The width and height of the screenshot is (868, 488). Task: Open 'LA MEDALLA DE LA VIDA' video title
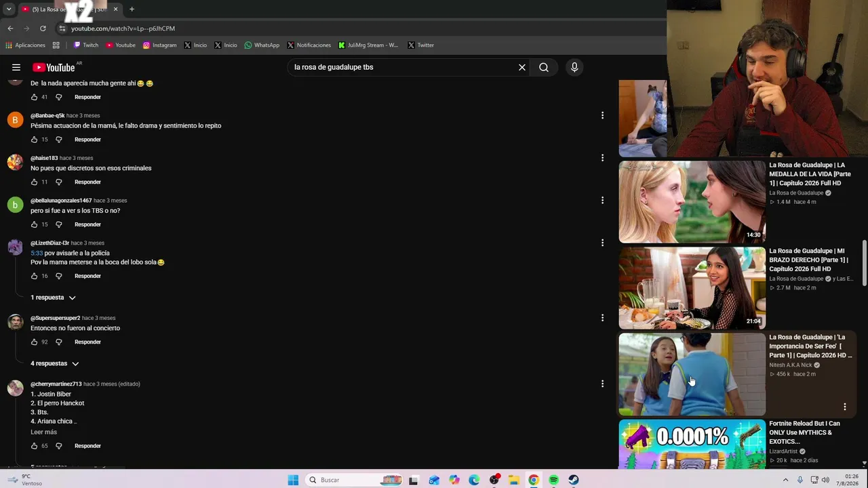click(810, 174)
